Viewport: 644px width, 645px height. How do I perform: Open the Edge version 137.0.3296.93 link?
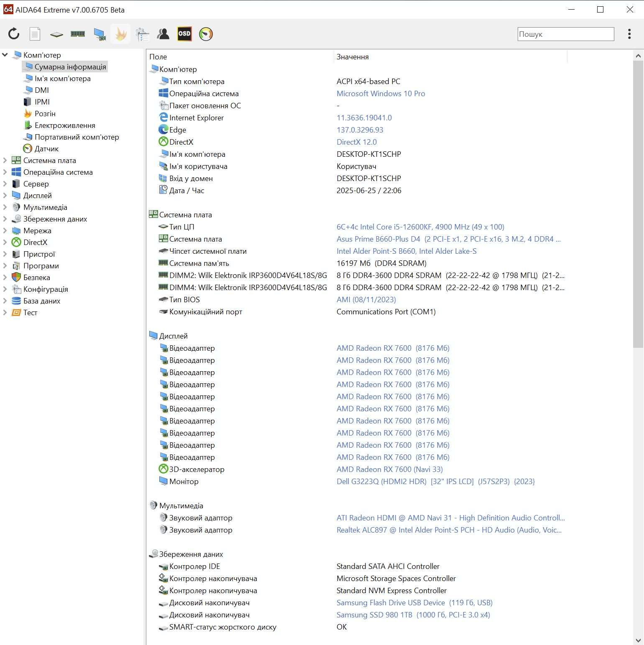click(360, 130)
